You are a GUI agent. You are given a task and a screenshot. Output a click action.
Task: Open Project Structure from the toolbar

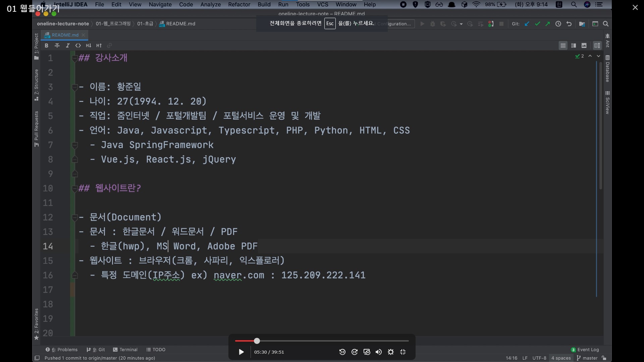pos(582,24)
